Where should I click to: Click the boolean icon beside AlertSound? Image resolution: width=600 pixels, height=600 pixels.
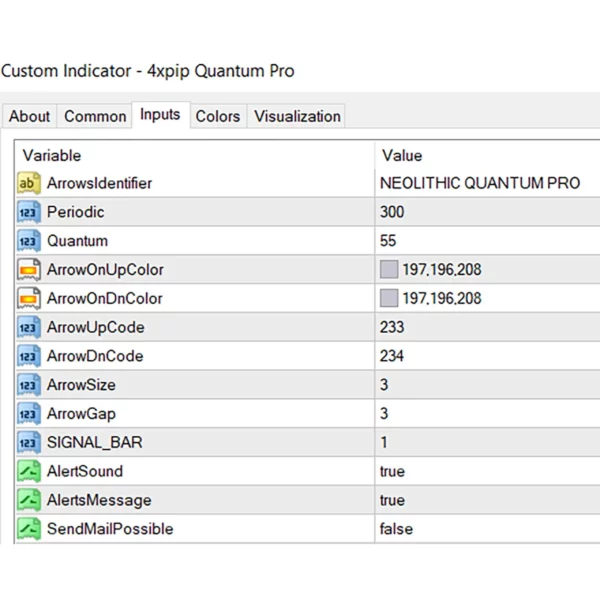(28, 471)
